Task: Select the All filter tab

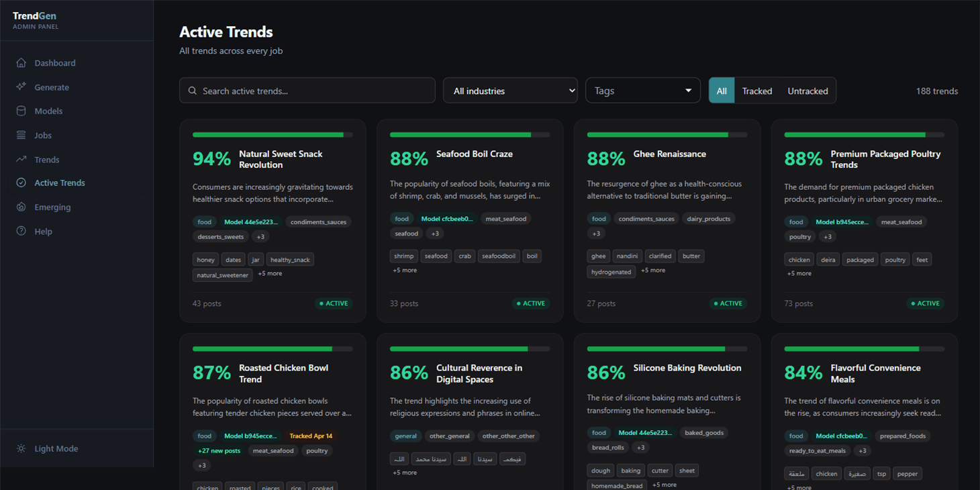Action: click(x=722, y=91)
